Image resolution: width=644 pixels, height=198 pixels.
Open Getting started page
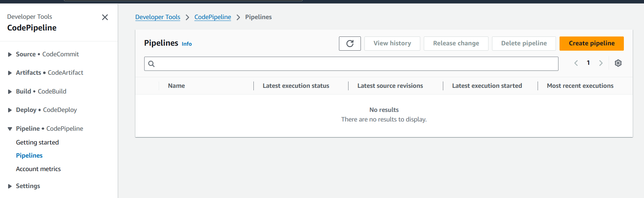37,142
